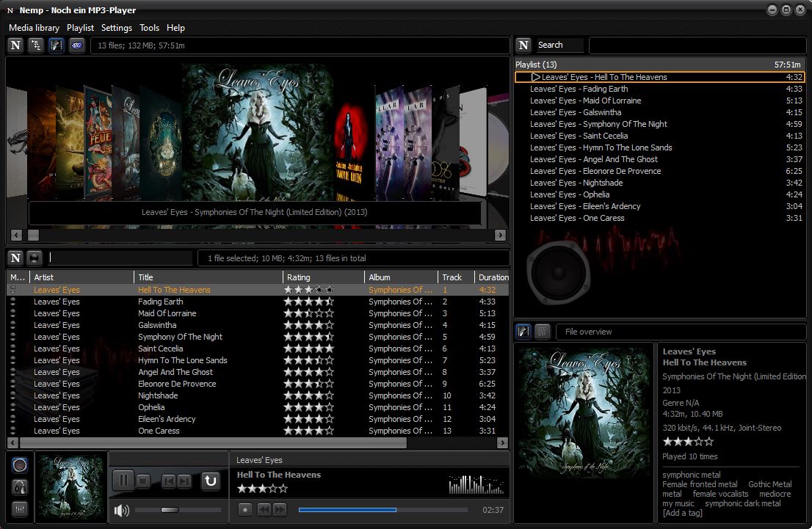Image resolution: width=812 pixels, height=529 pixels.
Task: Click the 'symphonic dark metal' tag
Action: tap(742, 503)
